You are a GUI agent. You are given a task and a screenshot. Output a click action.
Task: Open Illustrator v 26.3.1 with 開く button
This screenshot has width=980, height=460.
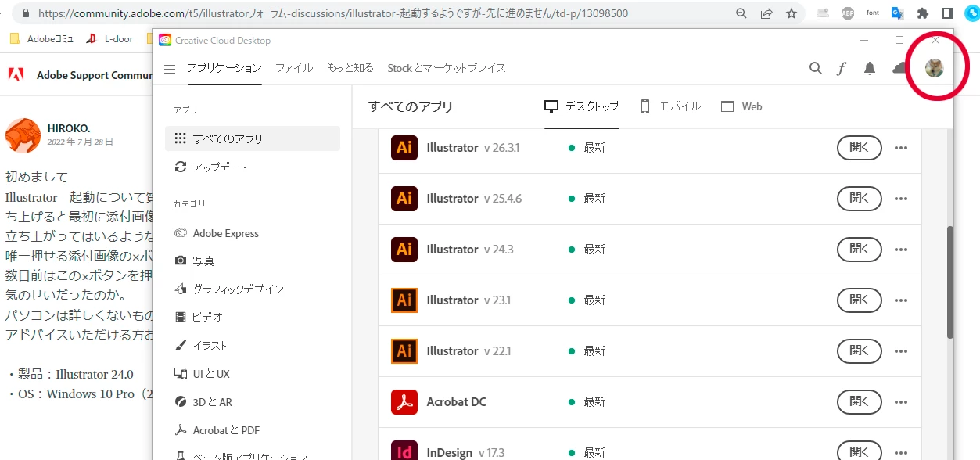(860, 148)
